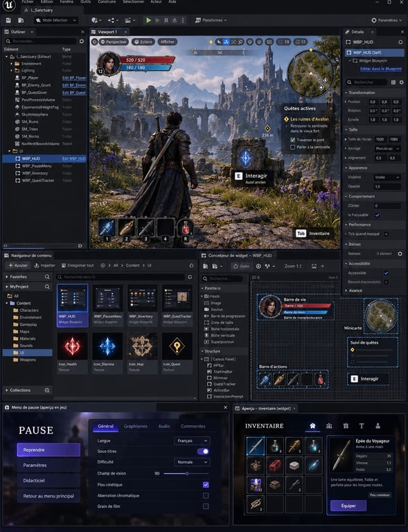Select the Weapons folder in content tree
This screenshot has height=532, width=408.
(28, 360)
